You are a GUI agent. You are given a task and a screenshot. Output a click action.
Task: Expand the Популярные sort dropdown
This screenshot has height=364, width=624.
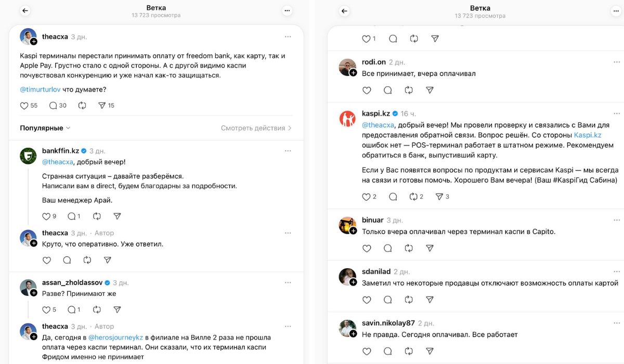pos(45,128)
